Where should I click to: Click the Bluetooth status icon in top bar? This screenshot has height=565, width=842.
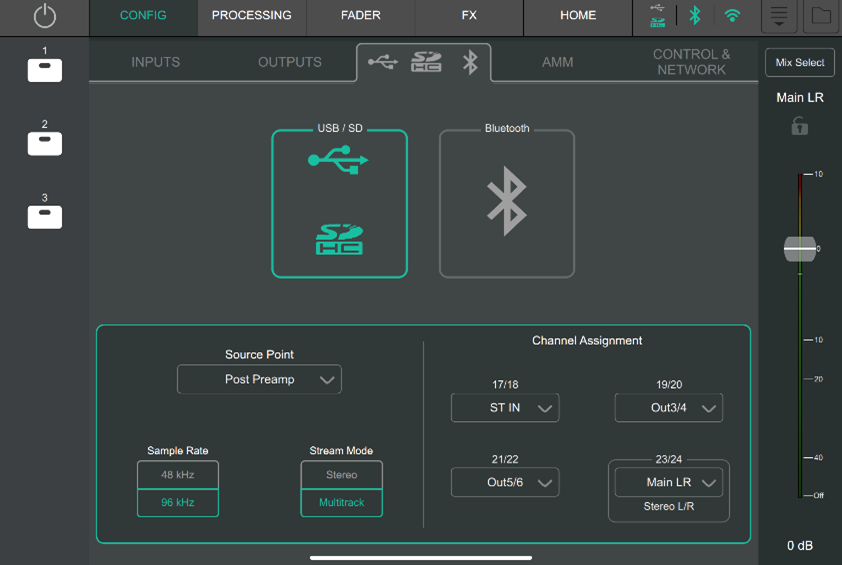[695, 16]
